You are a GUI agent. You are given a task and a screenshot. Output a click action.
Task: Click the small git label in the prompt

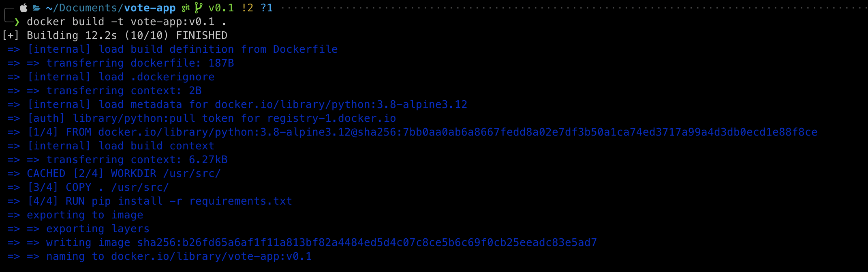186,8
